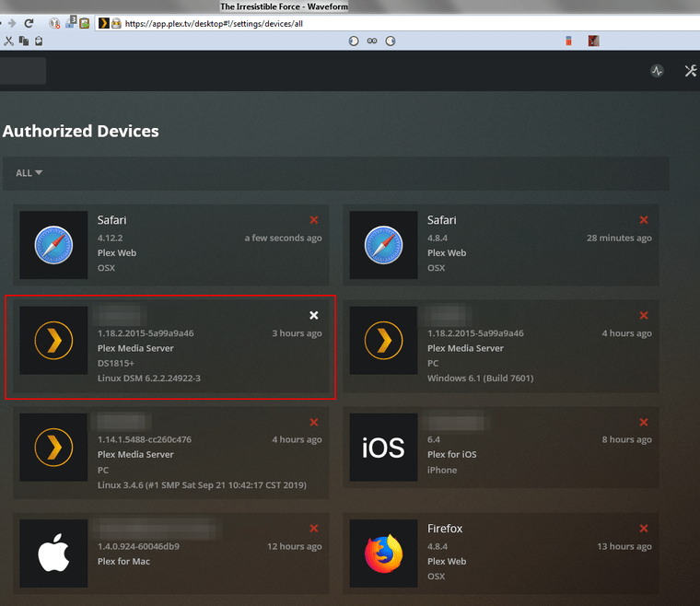Click the "12 hours ago" timestamp
The width and height of the screenshot is (700, 606).
(295, 546)
